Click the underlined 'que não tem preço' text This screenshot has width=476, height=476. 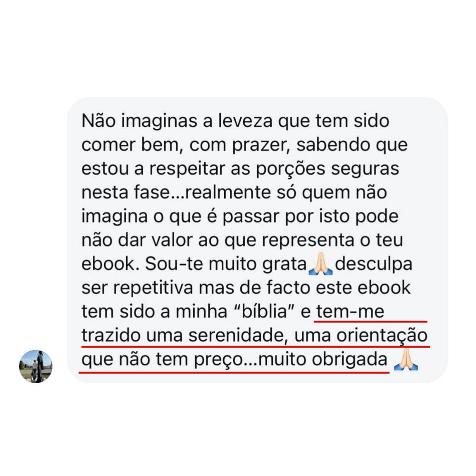162,360
